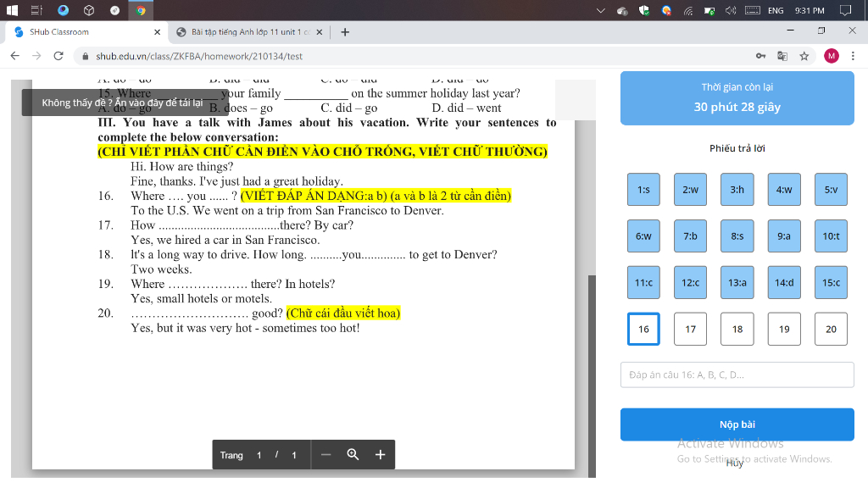Image resolution: width=868 pixels, height=488 pixels.
Task: Select answer cell 15:c
Action: point(831,283)
